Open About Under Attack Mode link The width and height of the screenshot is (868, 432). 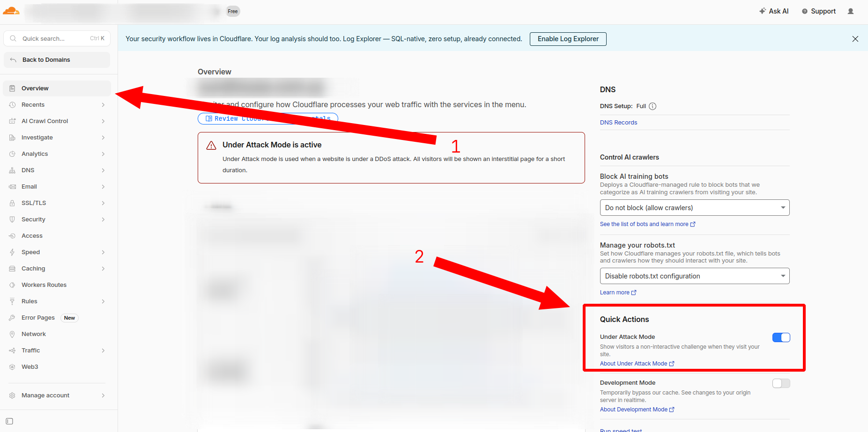pos(637,364)
